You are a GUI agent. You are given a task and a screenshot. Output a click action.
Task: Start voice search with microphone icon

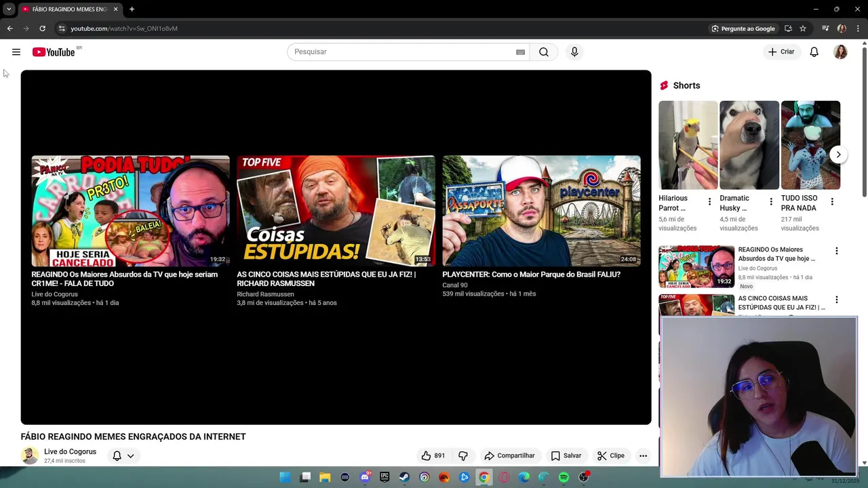click(x=574, y=52)
